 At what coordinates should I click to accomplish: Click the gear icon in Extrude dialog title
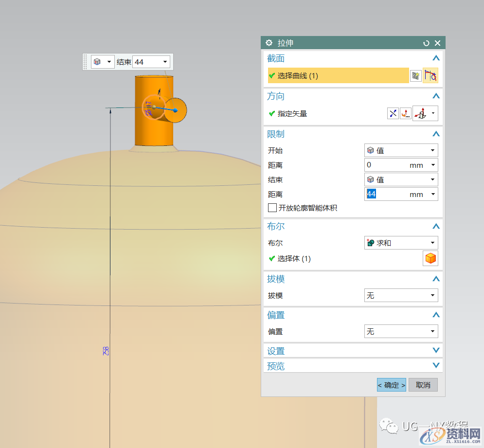(x=269, y=43)
